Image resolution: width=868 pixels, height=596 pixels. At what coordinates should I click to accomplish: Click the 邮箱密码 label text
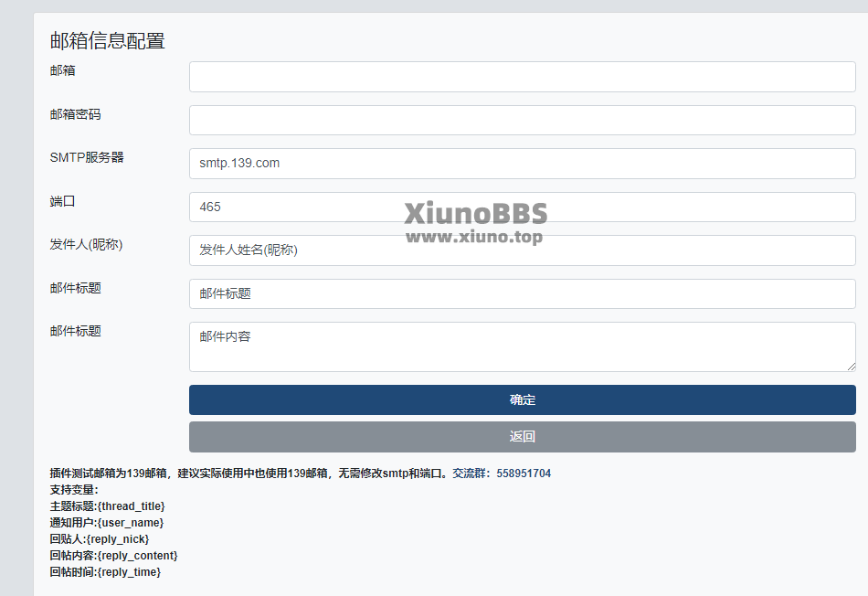(x=75, y=114)
